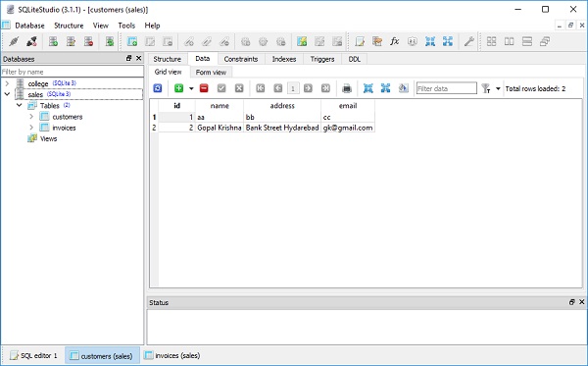
Task: Open SQL editor icon in main toolbar
Action: pyautogui.click(x=360, y=41)
